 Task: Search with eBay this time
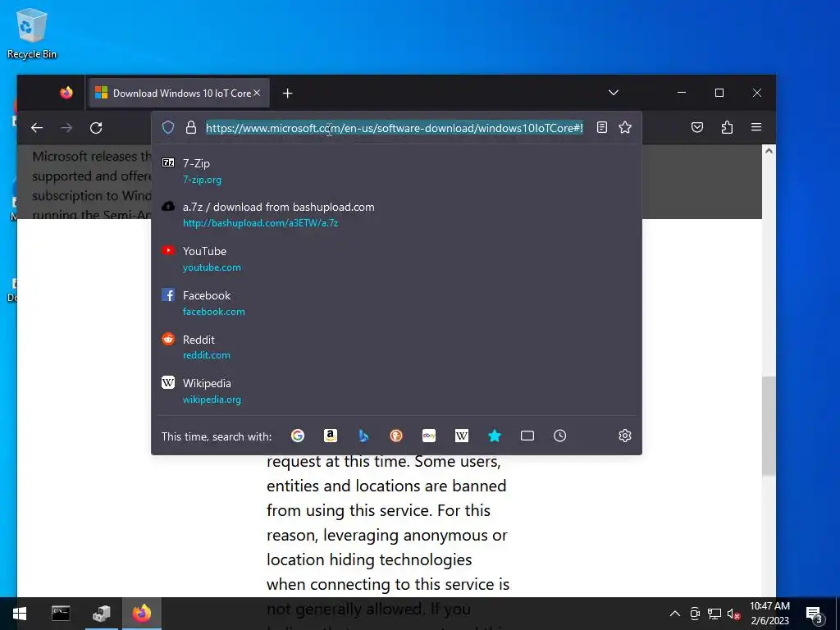pos(428,436)
